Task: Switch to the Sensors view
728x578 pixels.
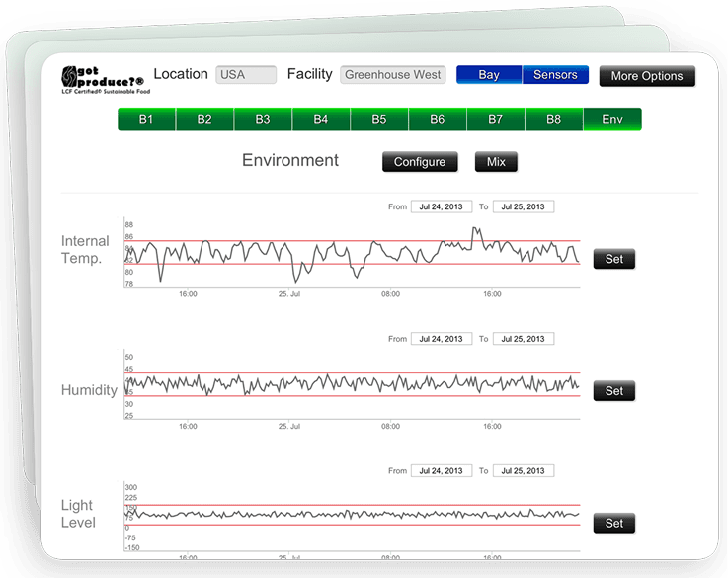Action: tap(555, 75)
